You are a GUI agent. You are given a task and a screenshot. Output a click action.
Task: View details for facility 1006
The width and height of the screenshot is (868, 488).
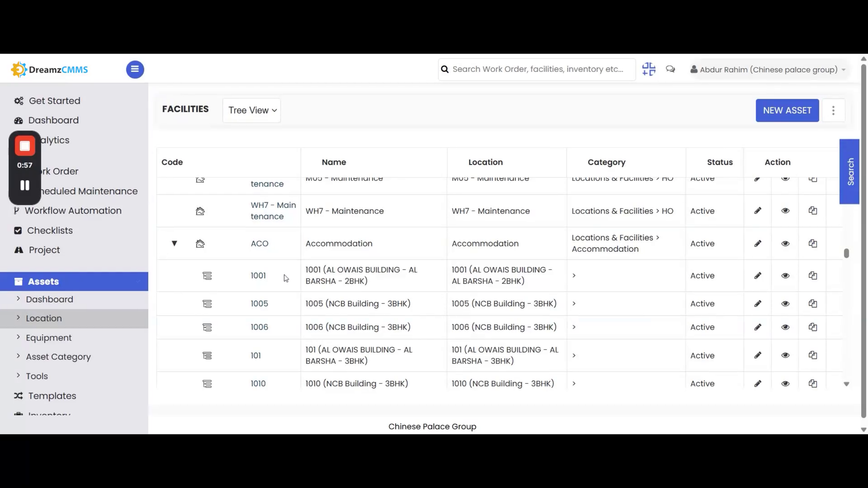pos(785,327)
